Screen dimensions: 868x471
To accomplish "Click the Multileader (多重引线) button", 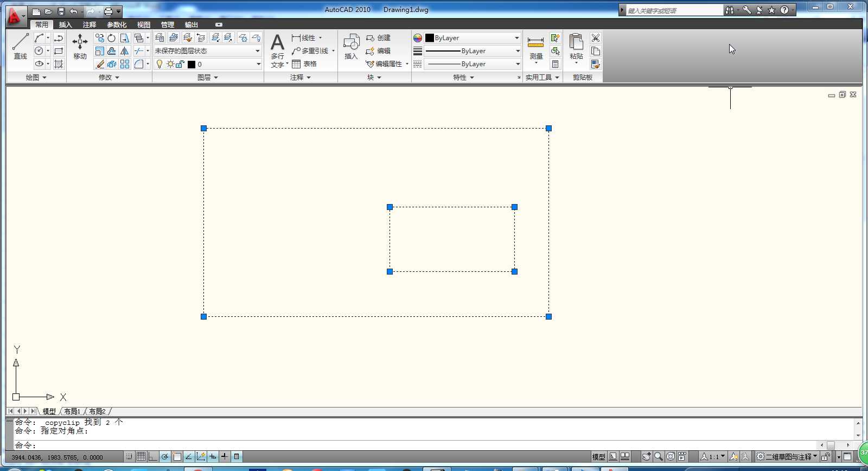I will tap(310, 51).
